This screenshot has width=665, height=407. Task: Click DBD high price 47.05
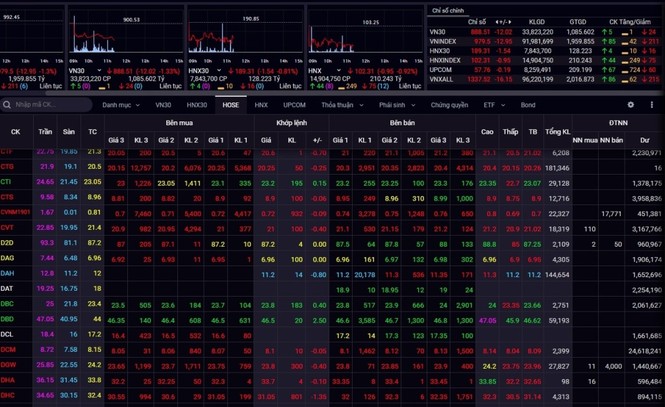pyautogui.click(x=488, y=321)
